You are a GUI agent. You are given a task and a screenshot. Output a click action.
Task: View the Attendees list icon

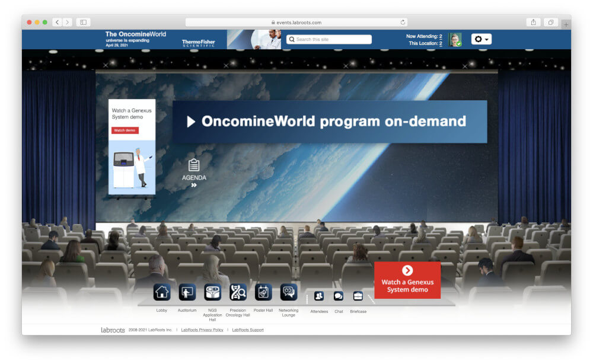tap(319, 296)
